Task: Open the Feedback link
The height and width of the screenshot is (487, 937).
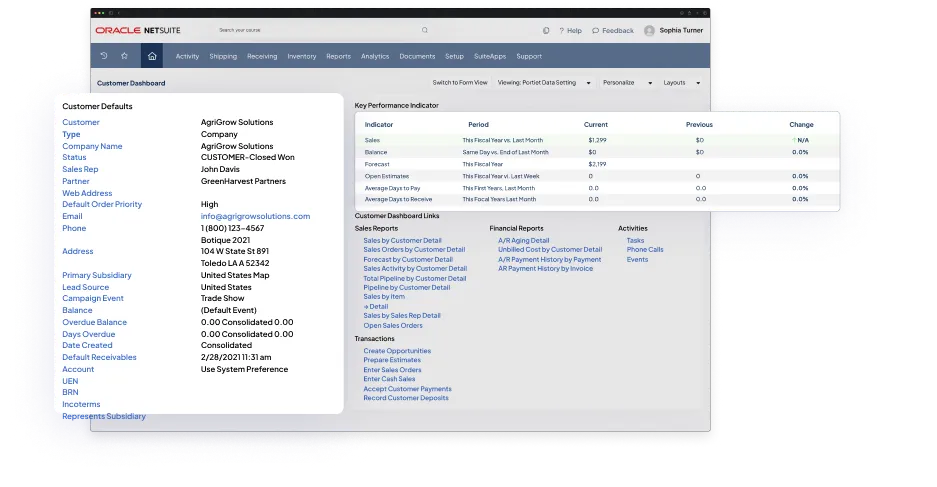Action: coord(613,30)
